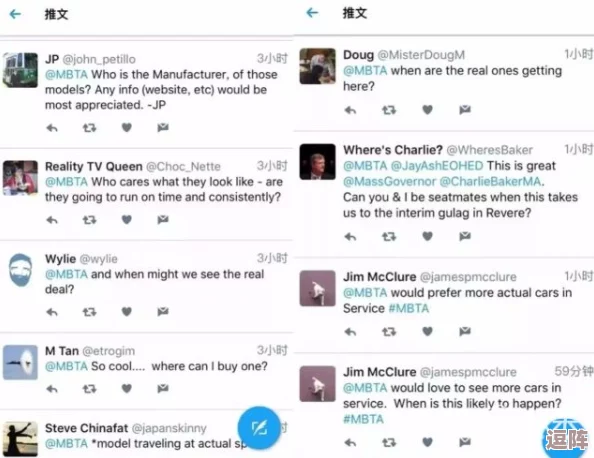The height and width of the screenshot is (458, 594).
Task: Open @john_petillo username handle
Action: click(99, 59)
